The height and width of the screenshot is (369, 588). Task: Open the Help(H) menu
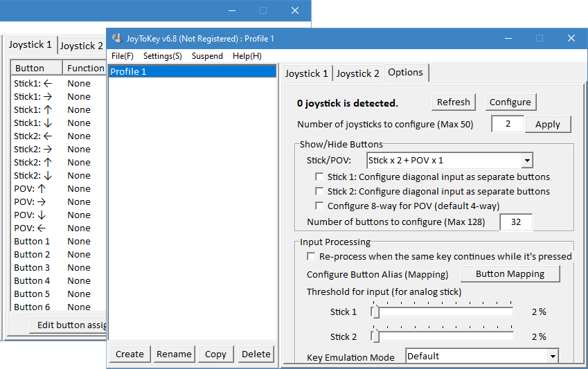coord(247,56)
